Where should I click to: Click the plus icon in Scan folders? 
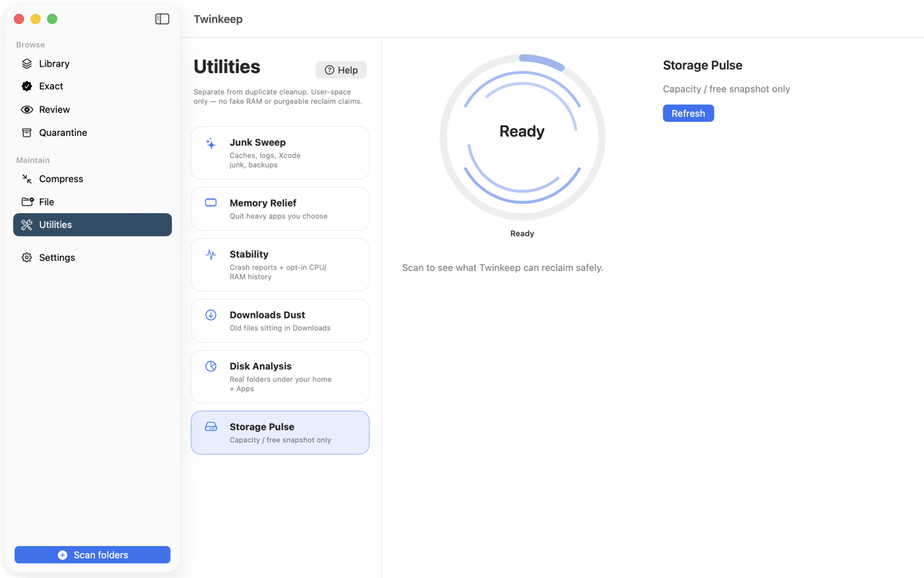(x=63, y=555)
